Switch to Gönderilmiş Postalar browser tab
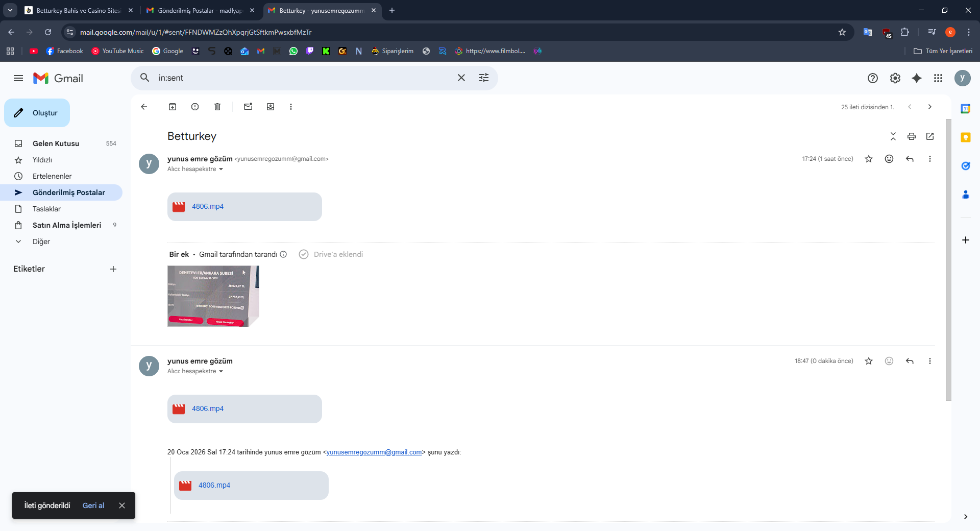The width and height of the screenshot is (980, 531). 200,10
